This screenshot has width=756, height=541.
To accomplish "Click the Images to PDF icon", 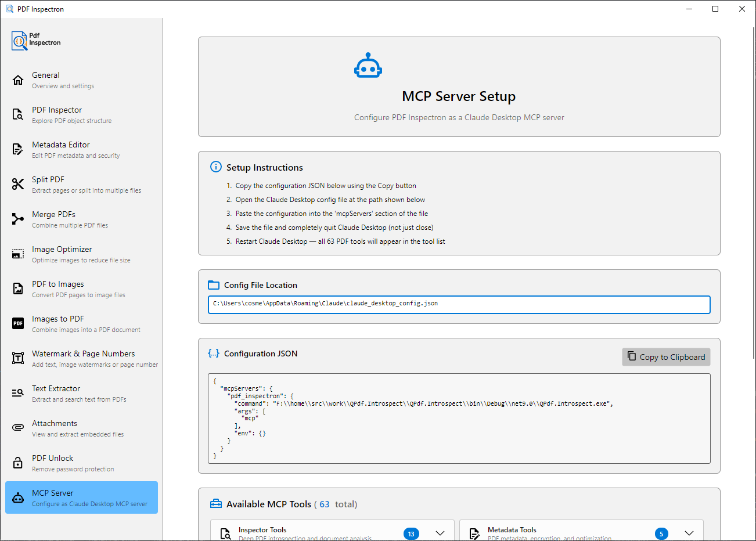I will pos(18,324).
